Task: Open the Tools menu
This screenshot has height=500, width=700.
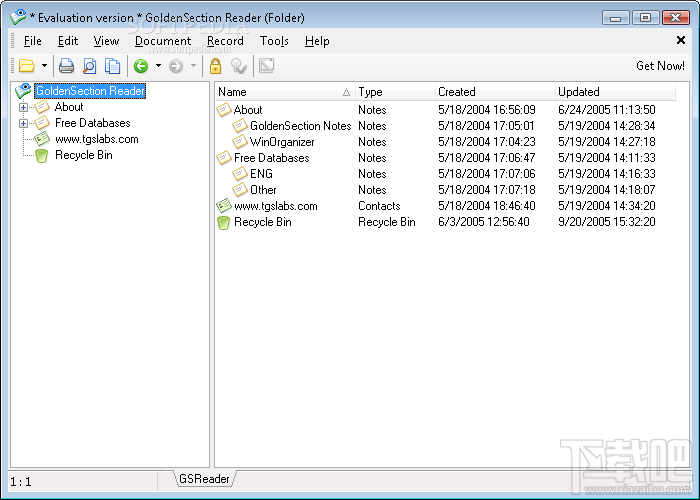Action: click(274, 41)
